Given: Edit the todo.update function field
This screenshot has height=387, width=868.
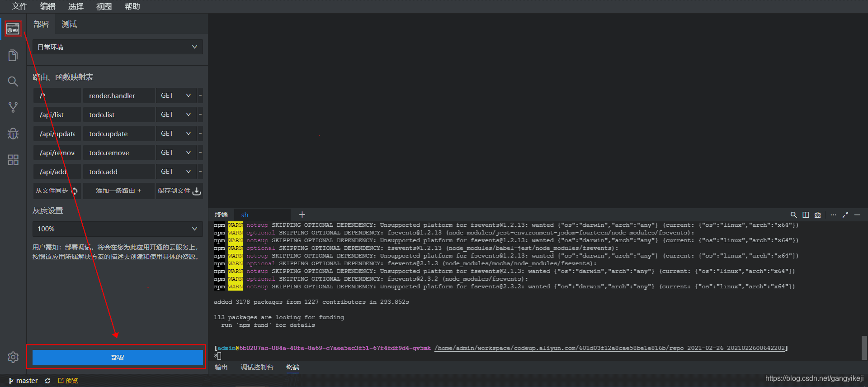Looking at the screenshot, I should coord(118,134).
